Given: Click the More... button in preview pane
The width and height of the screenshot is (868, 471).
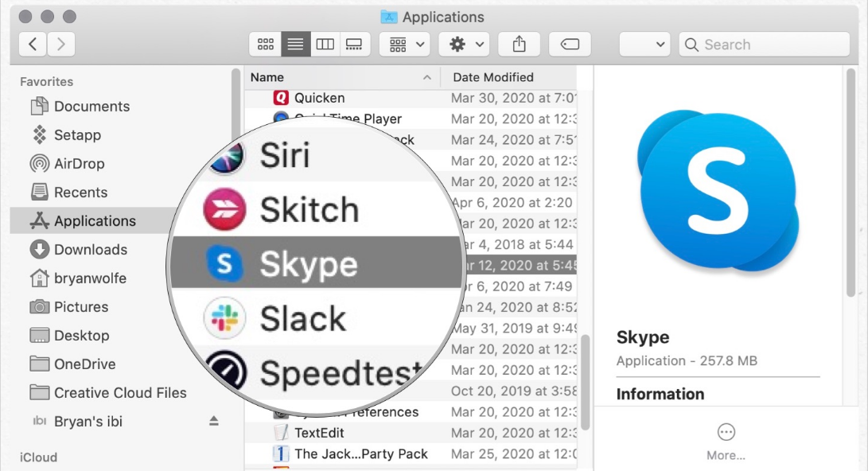Looking at the screenshot, I should point(726,442).
